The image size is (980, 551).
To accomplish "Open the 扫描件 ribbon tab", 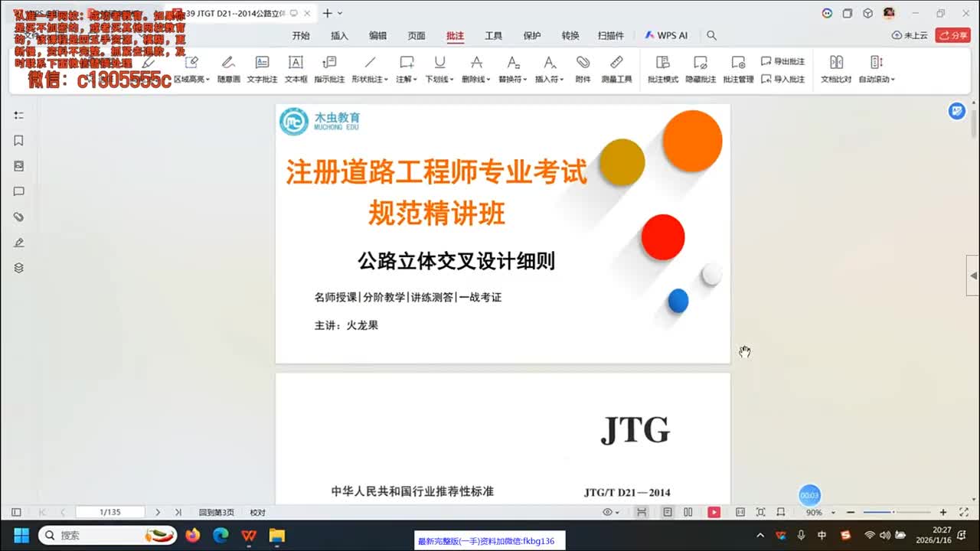I will (611, 35).
